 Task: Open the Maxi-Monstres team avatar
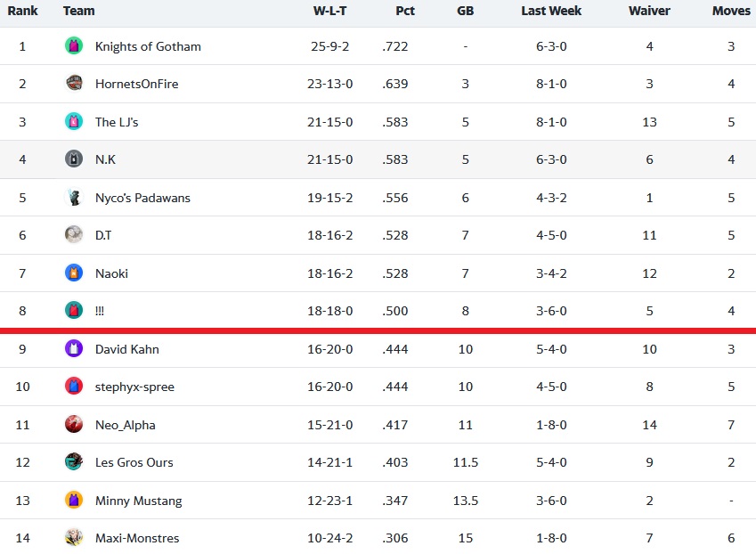74,538
